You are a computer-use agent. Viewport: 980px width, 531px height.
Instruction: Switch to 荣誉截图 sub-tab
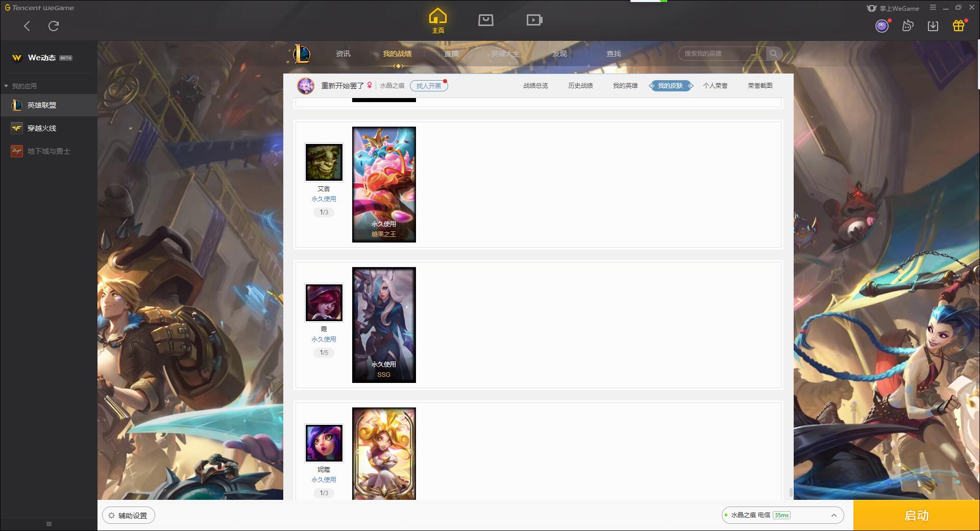tap(760, 86)
